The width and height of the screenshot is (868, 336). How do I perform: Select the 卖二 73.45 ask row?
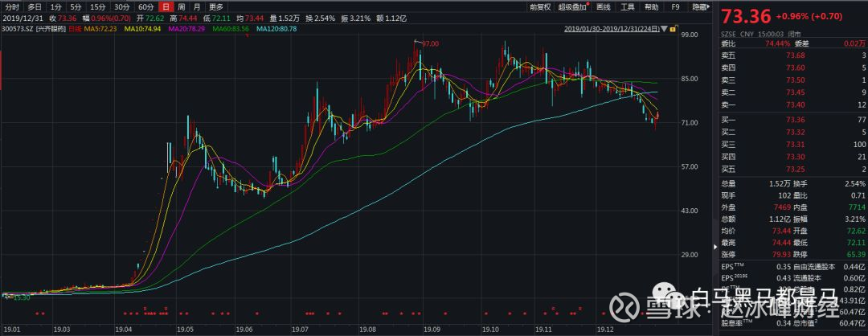click(x=793, y=92)
